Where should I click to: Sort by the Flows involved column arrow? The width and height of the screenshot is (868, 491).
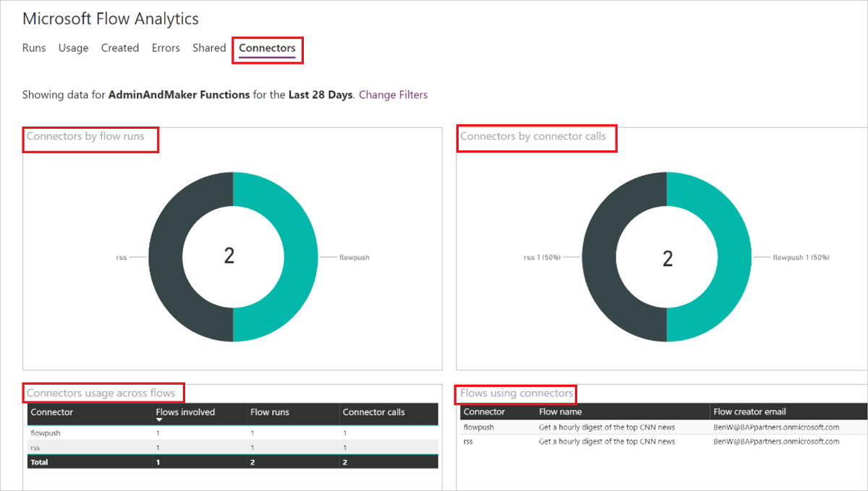coord(159,420)
